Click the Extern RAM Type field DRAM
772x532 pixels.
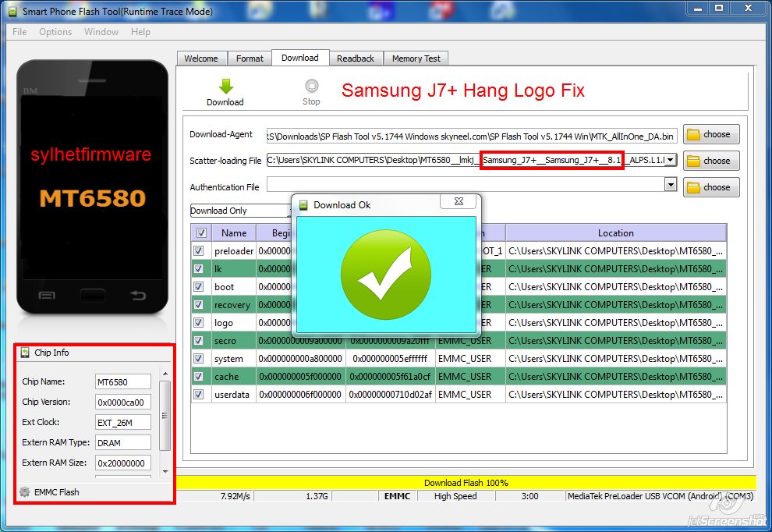pos(122,442)
